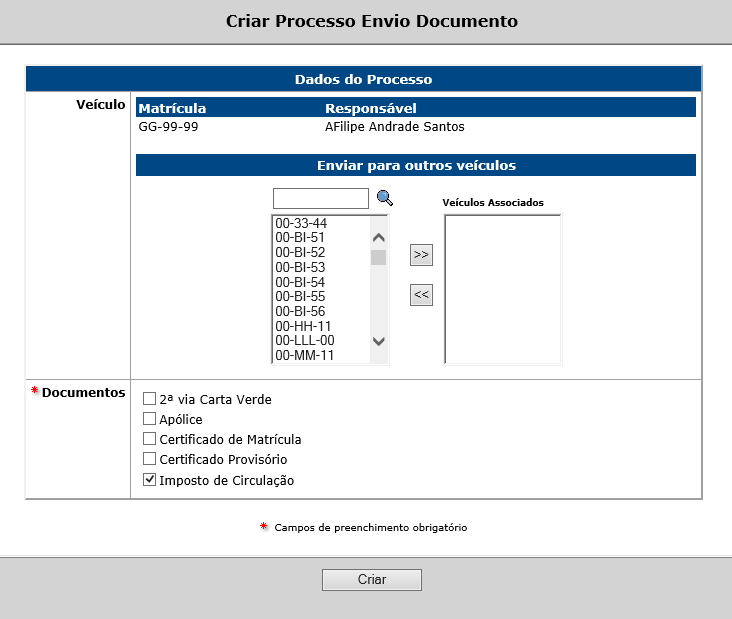Click the >> add vehicles button

(421, 255)
